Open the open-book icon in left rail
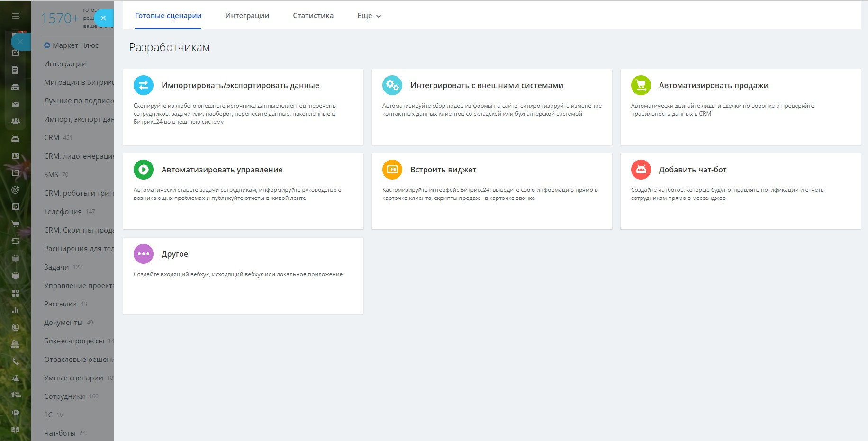868x441 pixels. point(16,430)
